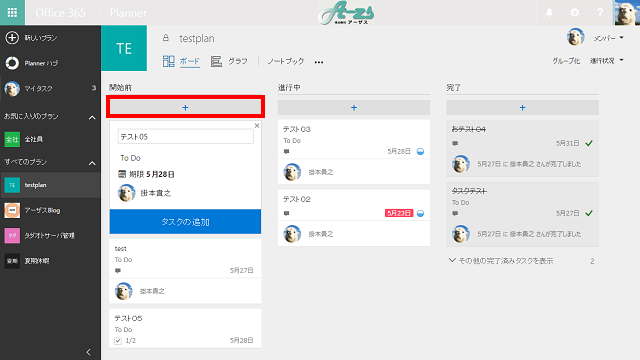The image size is (640, 360).
Task: Click the Planner title in top bar
Action: click(x=128, y=13)
